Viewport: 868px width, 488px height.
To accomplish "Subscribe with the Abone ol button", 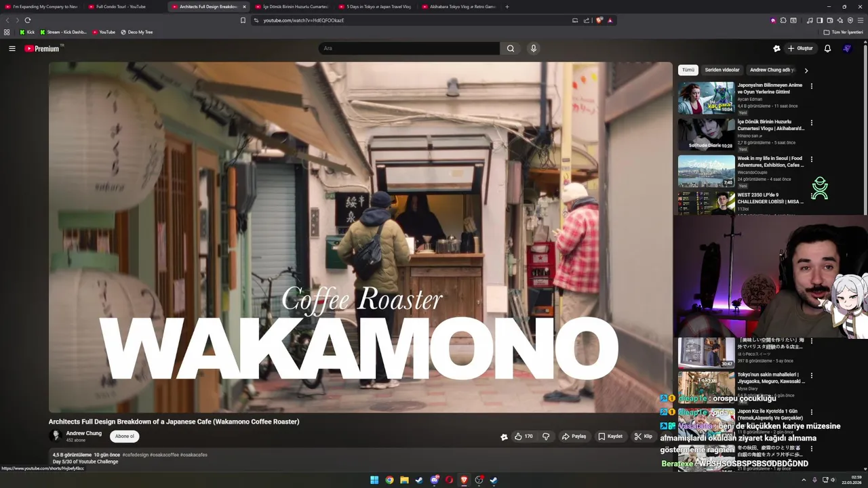I will coord(125,436).
